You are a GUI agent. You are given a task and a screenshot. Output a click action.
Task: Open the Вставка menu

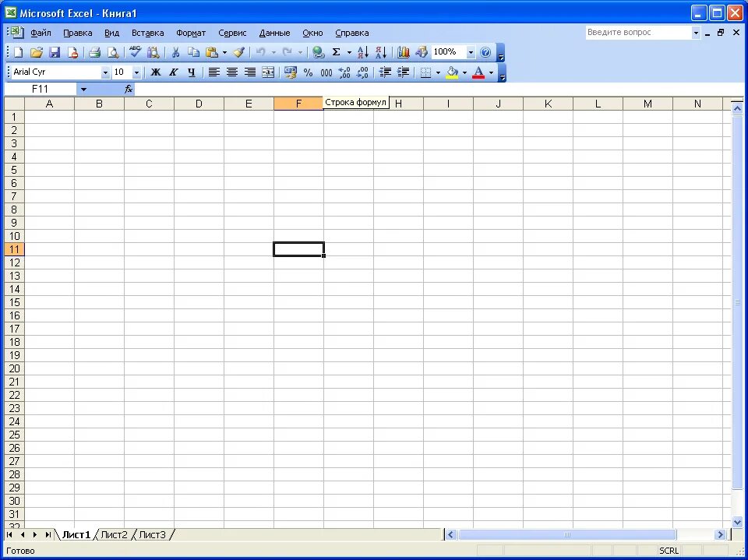[x=148, y=33]
